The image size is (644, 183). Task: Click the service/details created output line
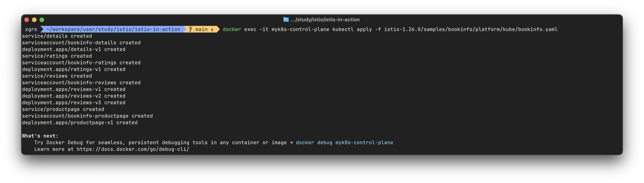coord(57,36)
